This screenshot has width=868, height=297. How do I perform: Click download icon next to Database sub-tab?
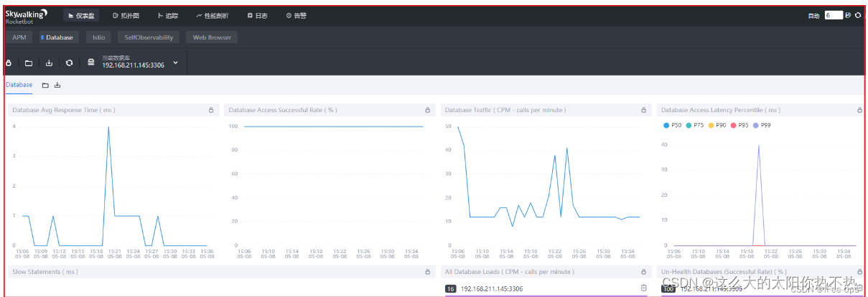click(57, 86)
